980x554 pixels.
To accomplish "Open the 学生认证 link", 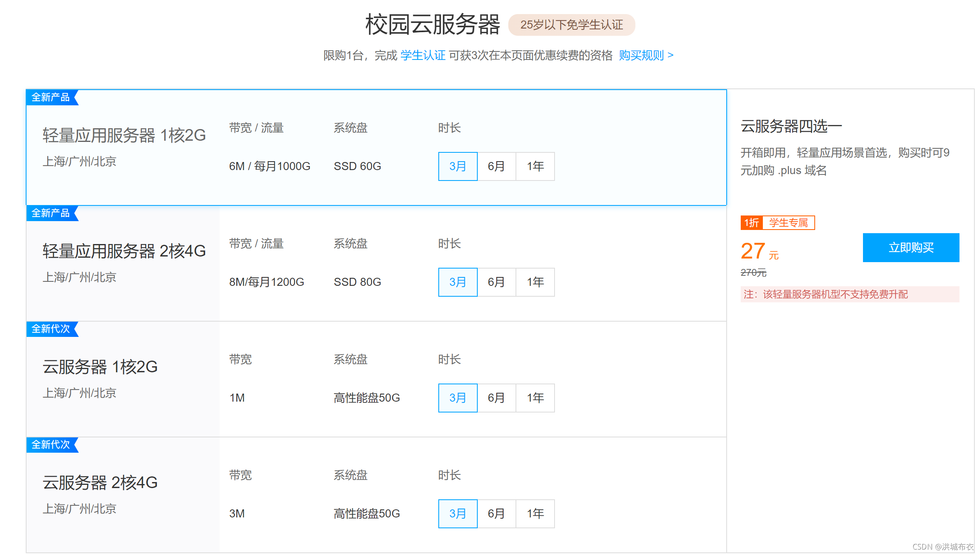I will point(423,55).
